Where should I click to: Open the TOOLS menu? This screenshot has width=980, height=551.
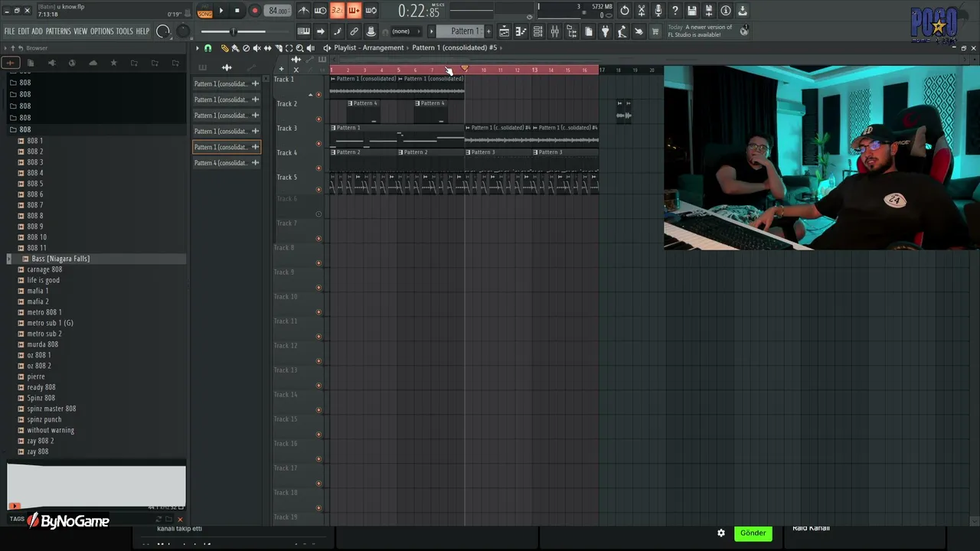point(125,31)
